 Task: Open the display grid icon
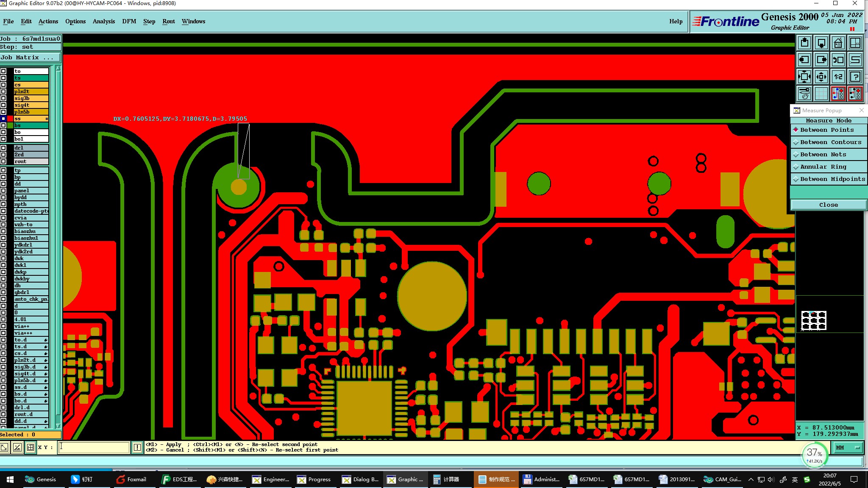pyautogui.click(x=821, y=94)
